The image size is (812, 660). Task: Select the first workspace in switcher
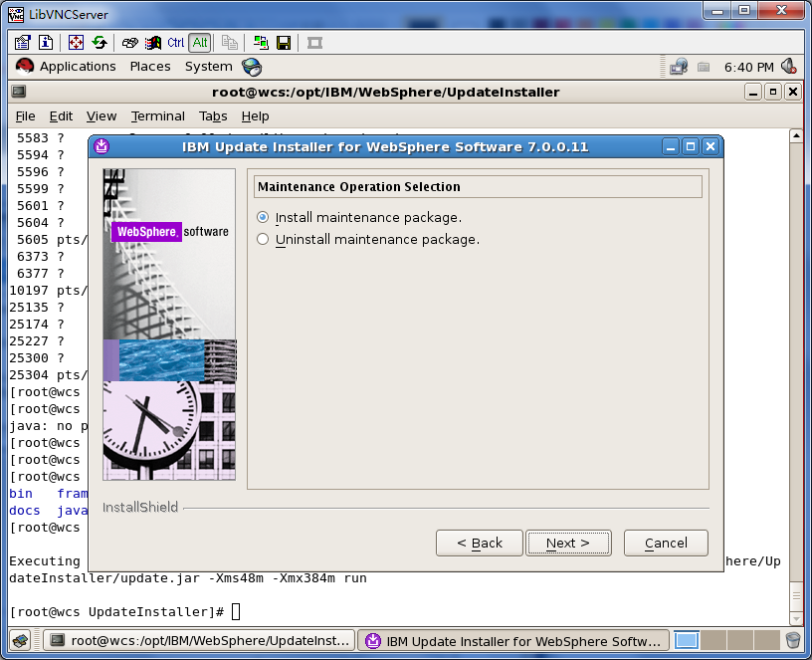(687, 641)
